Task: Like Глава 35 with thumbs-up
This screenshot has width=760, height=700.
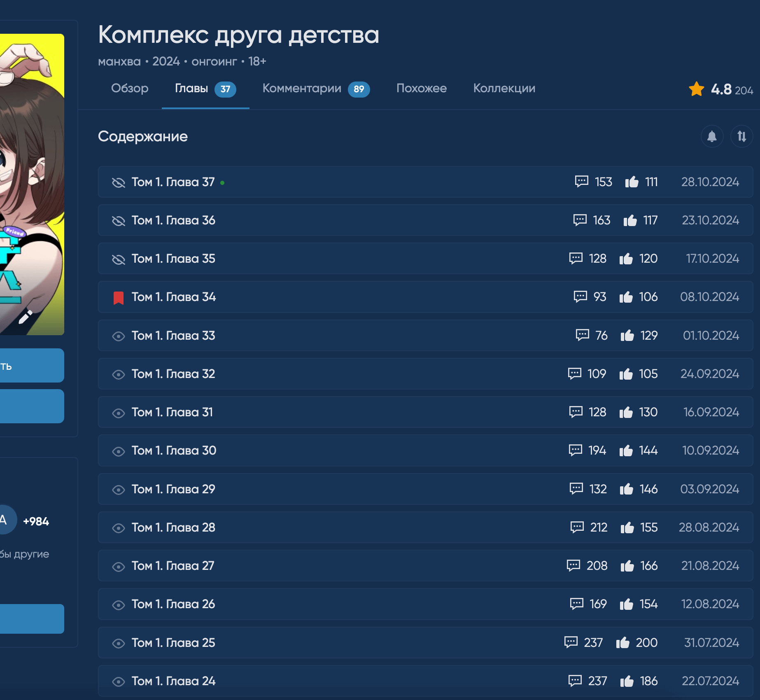Action: click(626, 259)
